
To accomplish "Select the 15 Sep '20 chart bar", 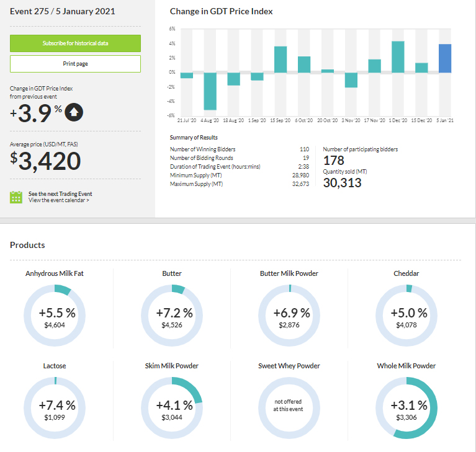I will click(281, 60).
